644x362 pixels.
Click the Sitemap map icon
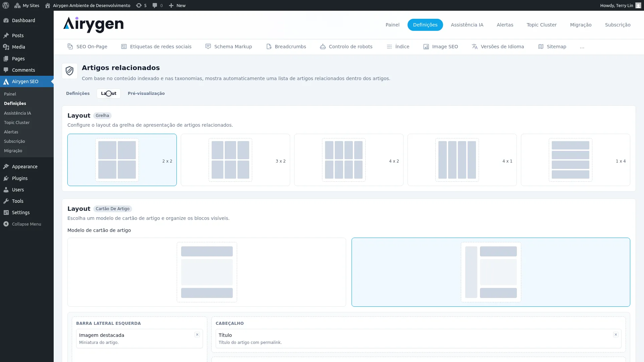coord(541,47)
